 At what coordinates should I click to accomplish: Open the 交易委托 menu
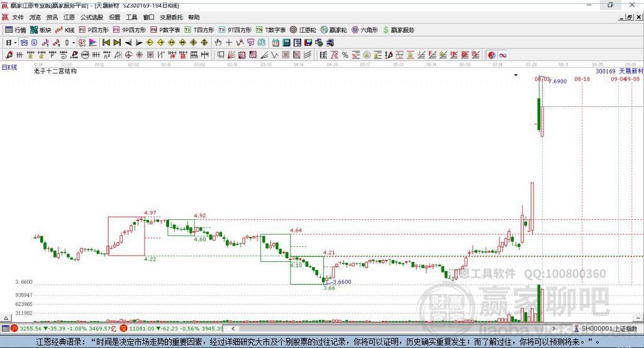171,17
